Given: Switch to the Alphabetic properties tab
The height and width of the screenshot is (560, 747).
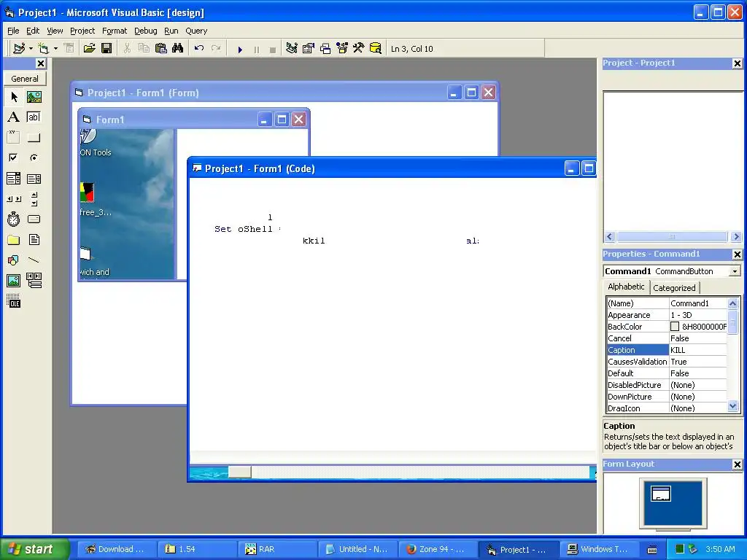Looking at the screenshot, I should point(626,287).
